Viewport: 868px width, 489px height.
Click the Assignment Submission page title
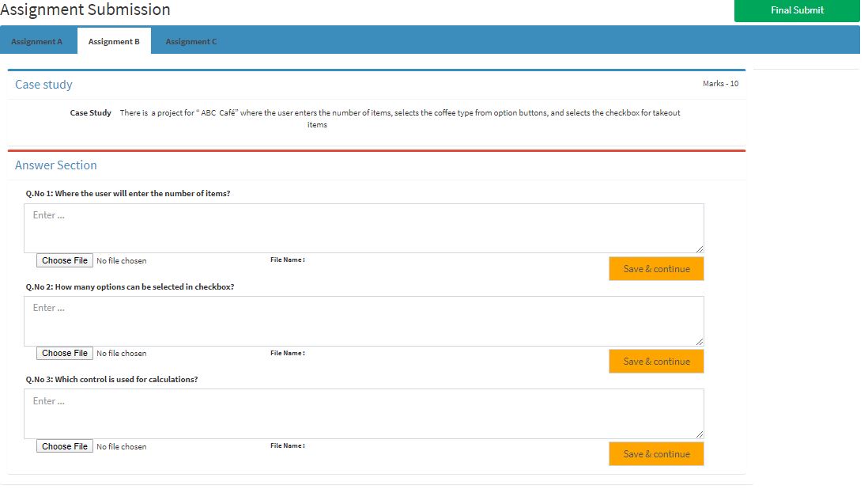85,10
